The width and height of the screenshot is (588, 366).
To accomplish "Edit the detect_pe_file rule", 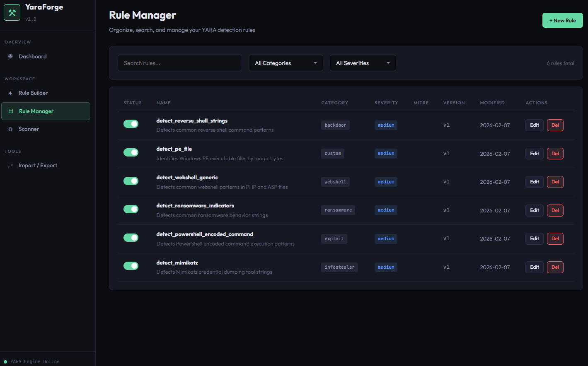I will coord(534,153).
